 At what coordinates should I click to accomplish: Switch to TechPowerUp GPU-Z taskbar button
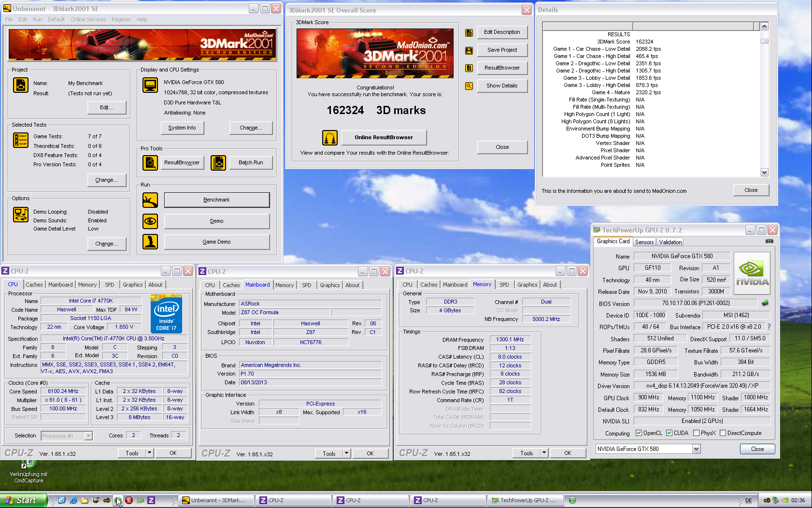pos(524,500)
